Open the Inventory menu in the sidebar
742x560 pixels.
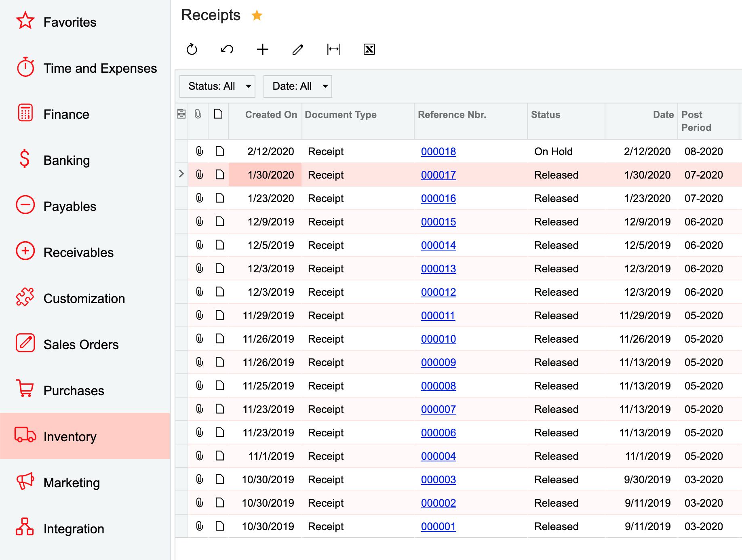point(70,436)
